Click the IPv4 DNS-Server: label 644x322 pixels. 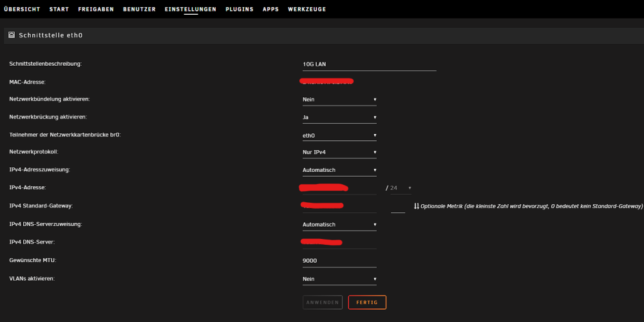click(32, 242)
